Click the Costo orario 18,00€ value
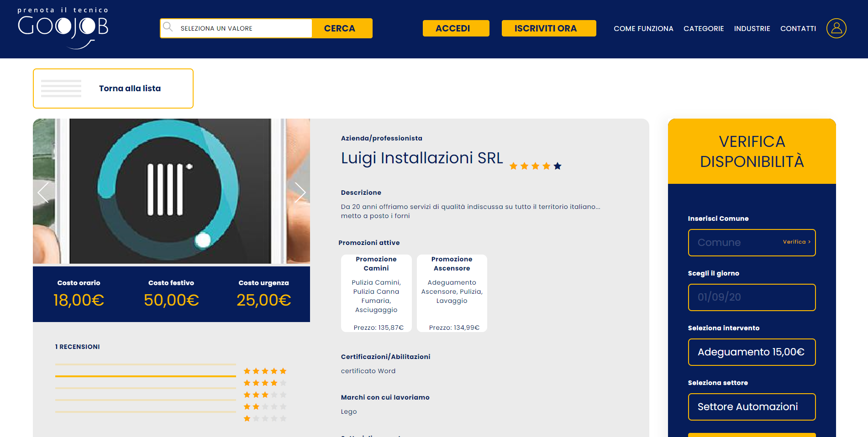This screenshot has width=868, height=437. [79, 300]
